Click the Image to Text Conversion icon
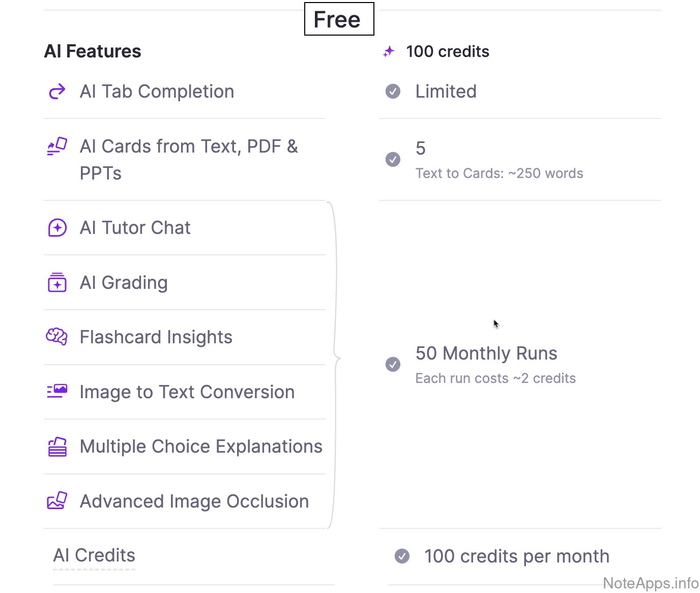 [57, 391]
